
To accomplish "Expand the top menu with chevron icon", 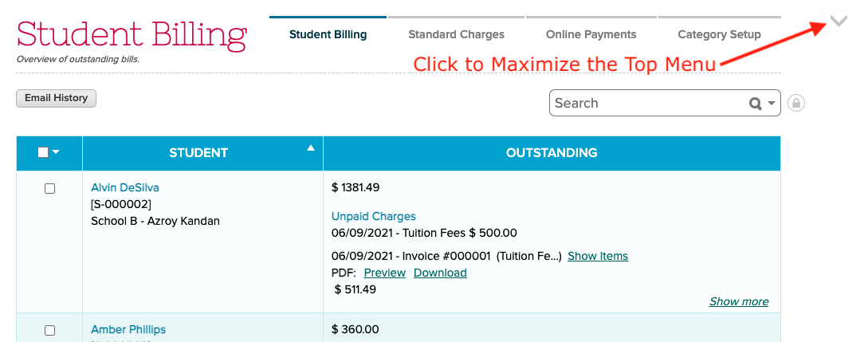I will pos(839,22).
